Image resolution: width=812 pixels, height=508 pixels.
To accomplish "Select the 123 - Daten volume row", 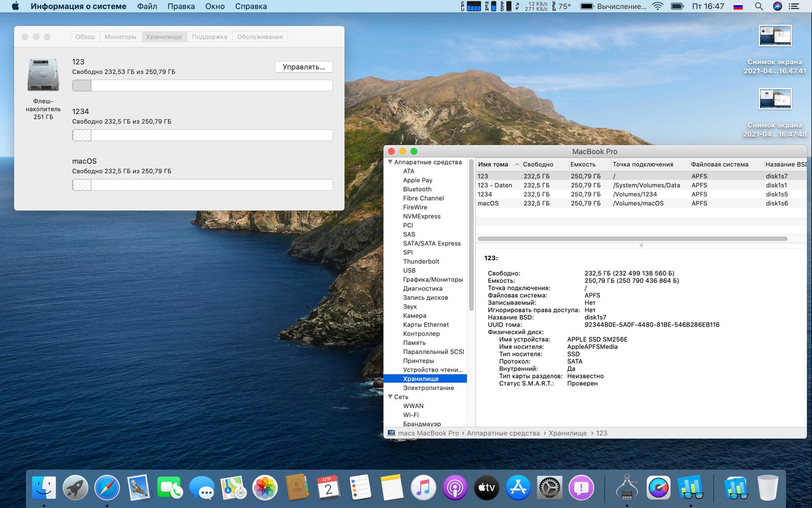I will click(641, 185).
